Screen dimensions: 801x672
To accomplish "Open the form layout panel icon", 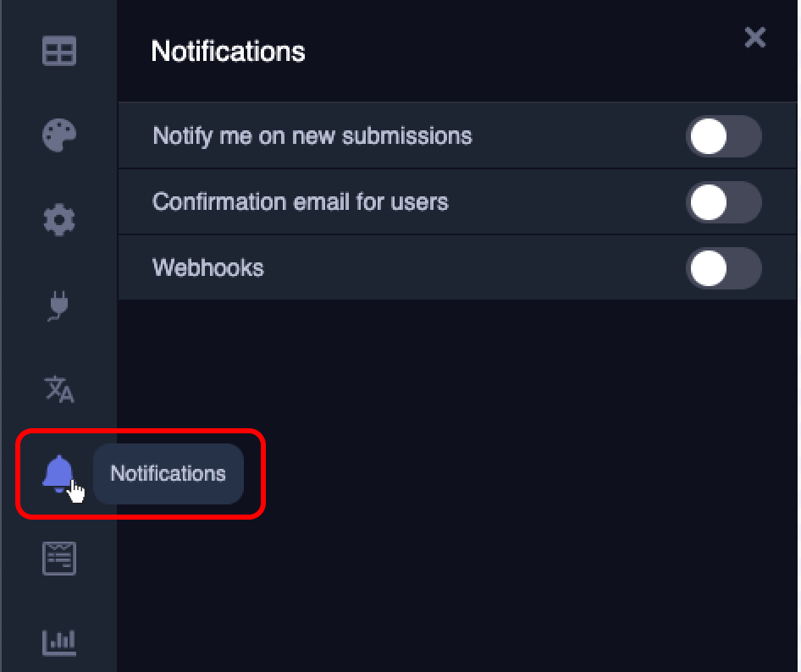I will click(x=58, y=51).
